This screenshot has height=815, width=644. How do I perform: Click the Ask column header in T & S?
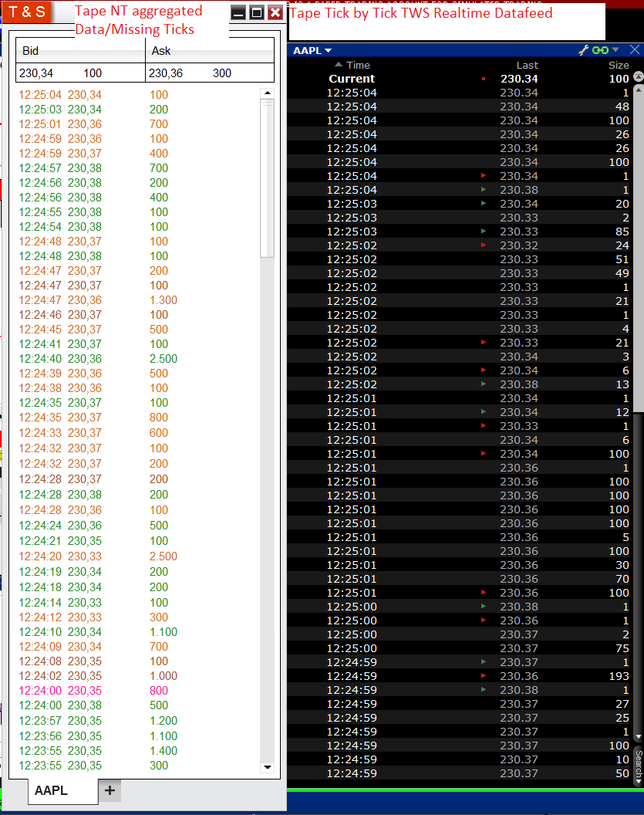210,50
